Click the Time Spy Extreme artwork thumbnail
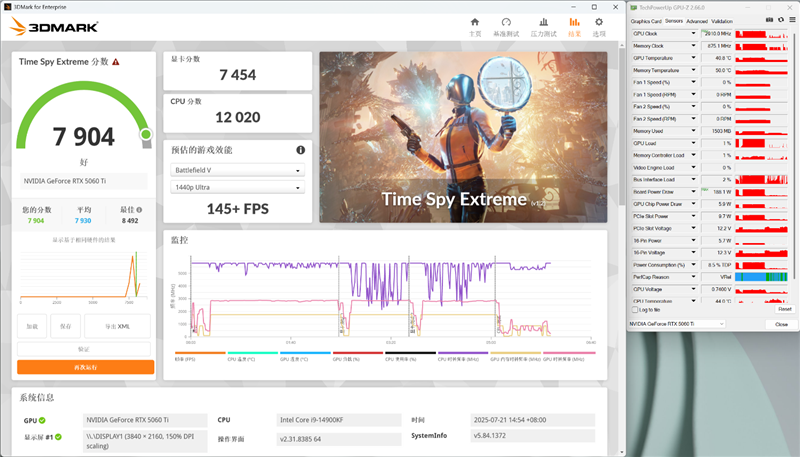 point(463,138)
